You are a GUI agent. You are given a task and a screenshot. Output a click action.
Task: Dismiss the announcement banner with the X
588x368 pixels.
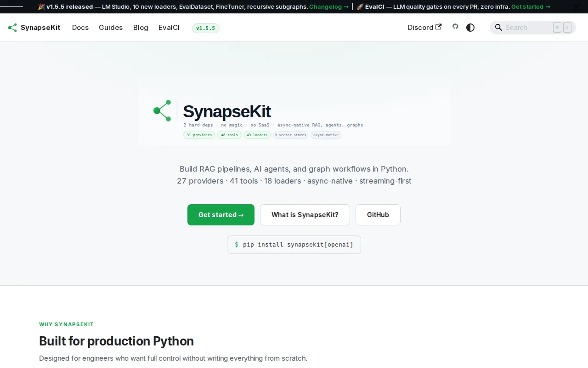point(577,7)
